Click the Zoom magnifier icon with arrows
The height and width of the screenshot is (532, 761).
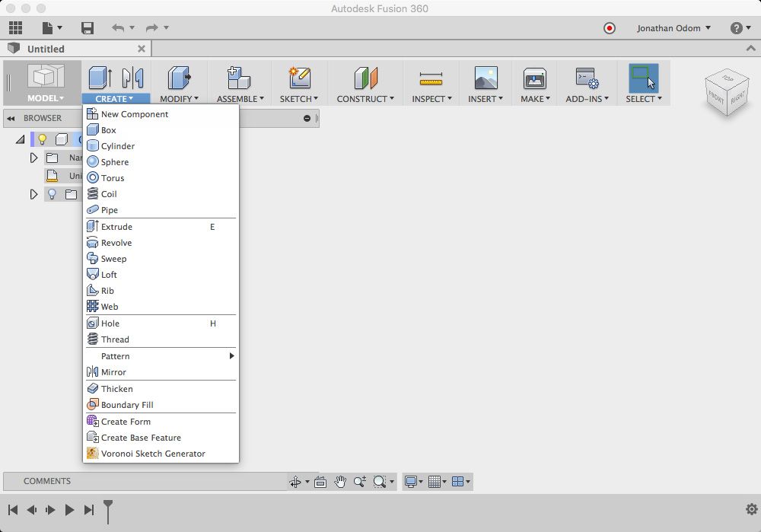pyautogui.click(x=360, y=482)
